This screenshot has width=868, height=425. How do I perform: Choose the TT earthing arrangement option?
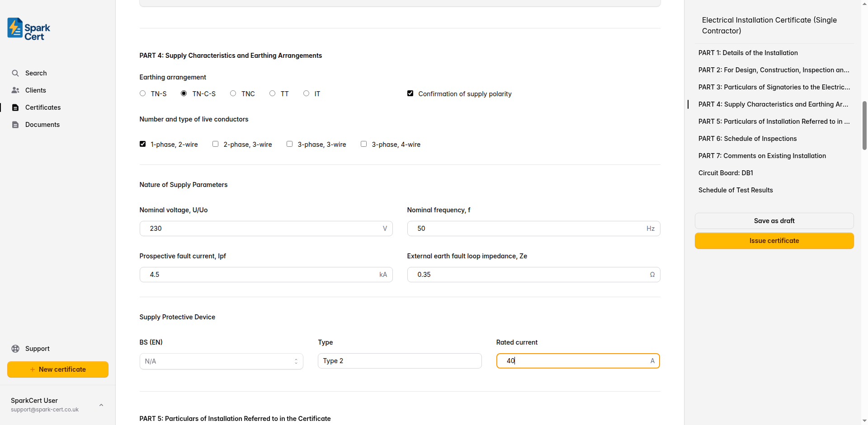[272, 93]
